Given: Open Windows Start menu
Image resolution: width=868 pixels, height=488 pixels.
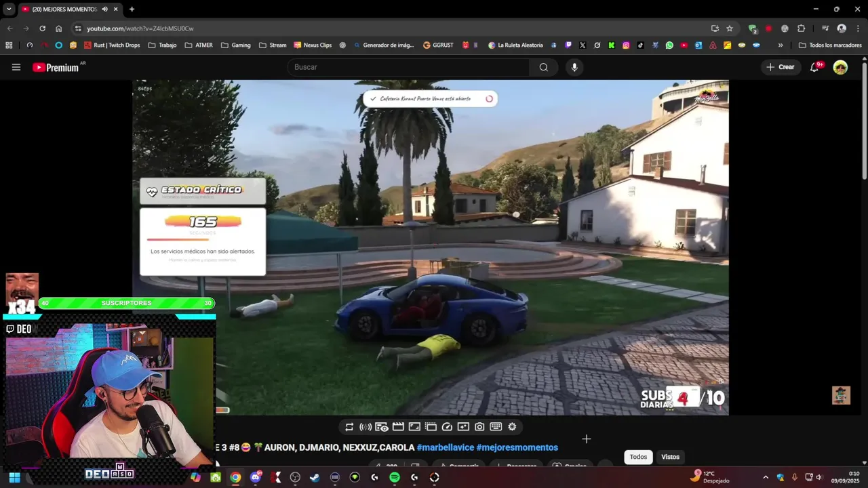Looking at the screenshot, I should 14,477.
